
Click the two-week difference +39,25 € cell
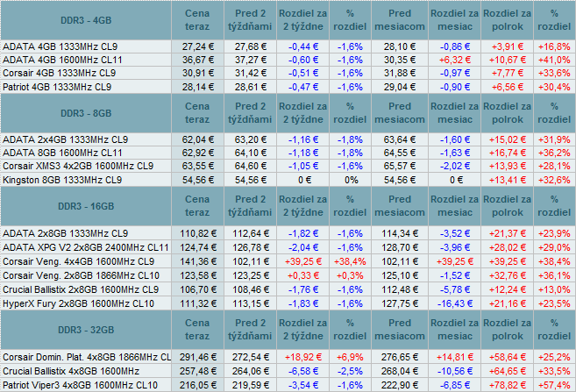303,261
